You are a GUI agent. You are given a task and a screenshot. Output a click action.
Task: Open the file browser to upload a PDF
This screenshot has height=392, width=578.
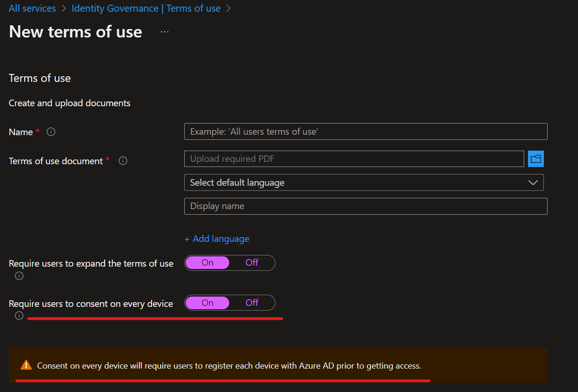536,159
